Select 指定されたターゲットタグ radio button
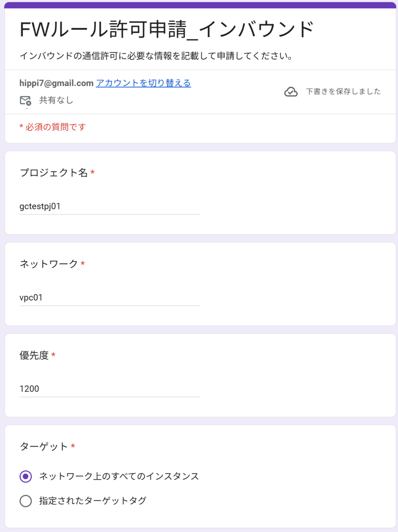Image resolution: width=398 pixels, height=532 pixels. point(26,501)
